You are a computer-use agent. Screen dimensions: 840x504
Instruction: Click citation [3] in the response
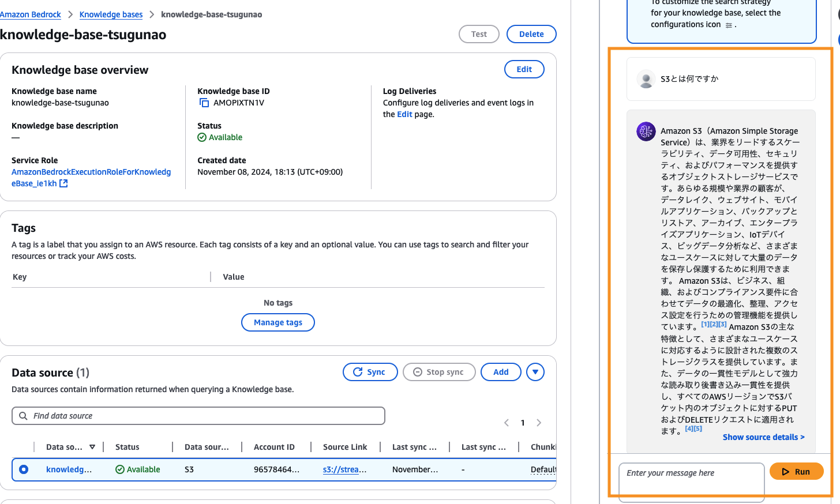tap(722, 324)
